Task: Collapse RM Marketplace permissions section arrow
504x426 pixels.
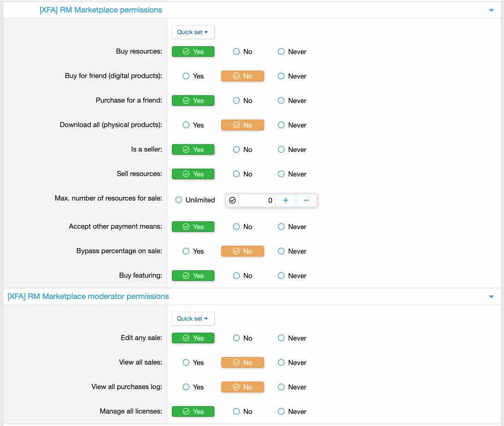Action: [491, 10]
